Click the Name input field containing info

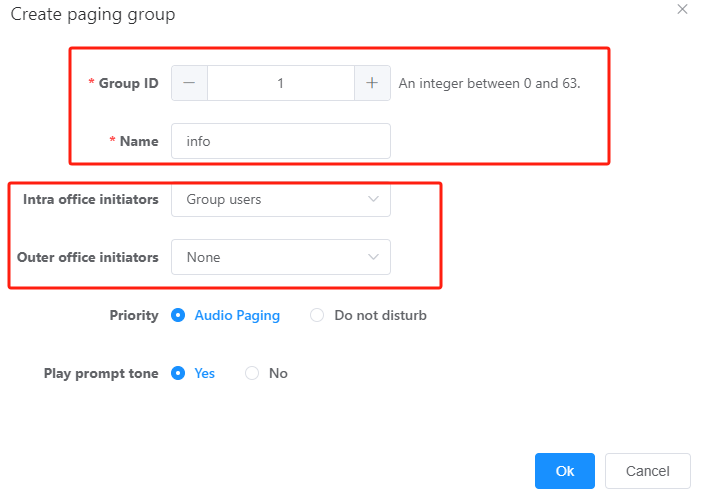pos(281,141)
